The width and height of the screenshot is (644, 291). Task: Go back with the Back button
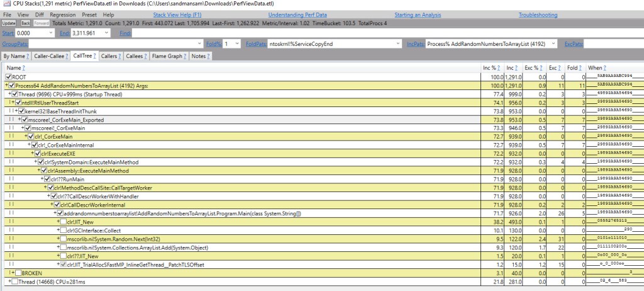[x=25, y=23]
